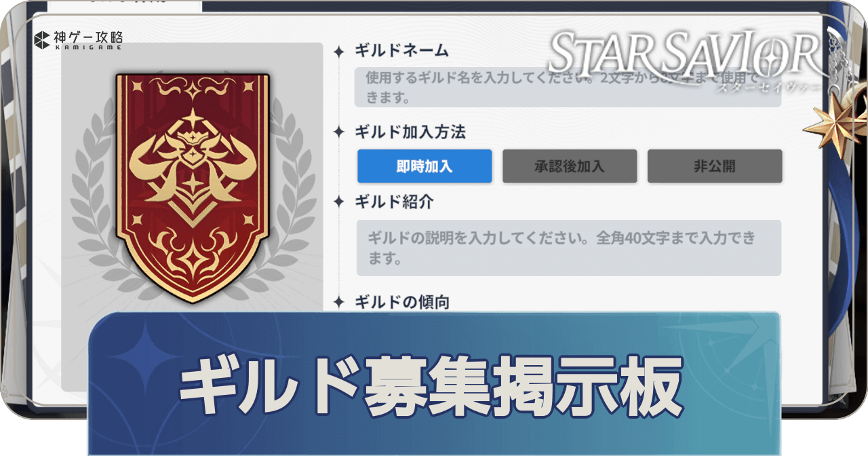Click the 神ゲー攻略 KAMIGAME logo
This screenshot has width=868, height=456.
tap(79, 40)
